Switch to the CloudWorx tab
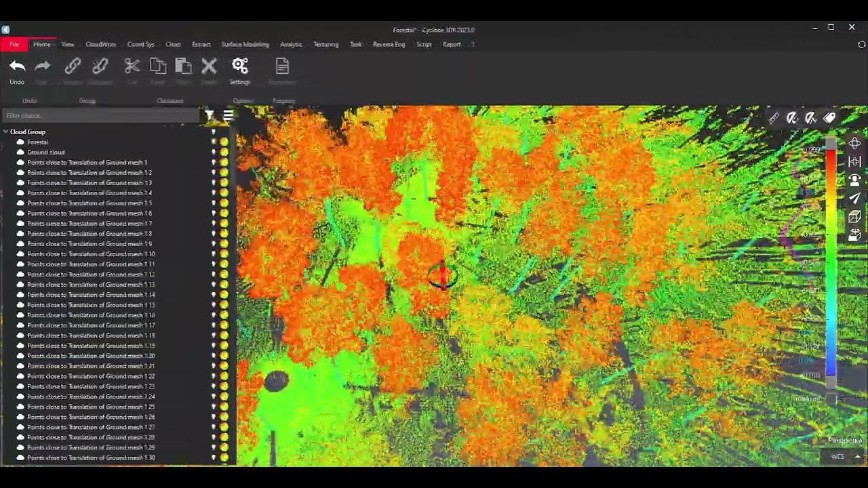The image size is (868, 488). (x=100, y=44)
